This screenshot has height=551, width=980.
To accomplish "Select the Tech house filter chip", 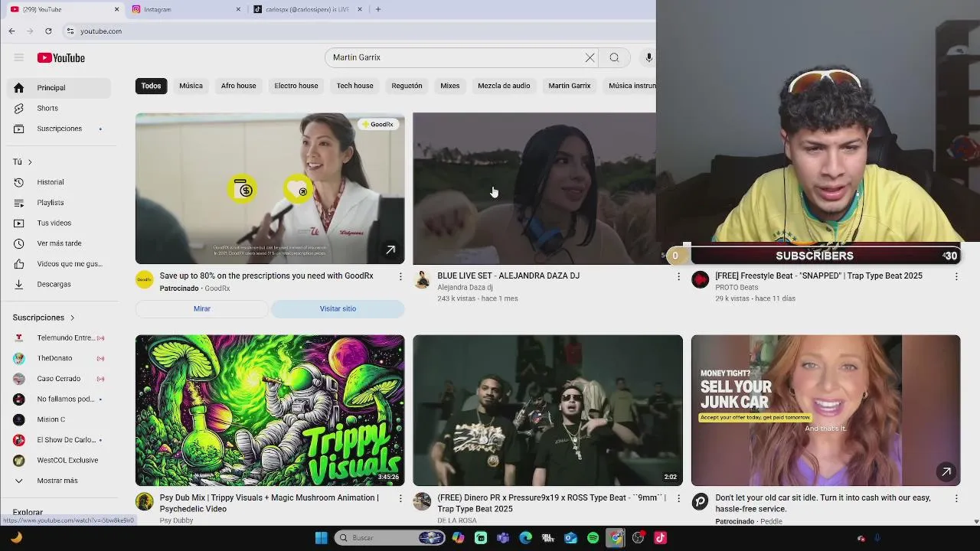I will (x=354, y=86).
